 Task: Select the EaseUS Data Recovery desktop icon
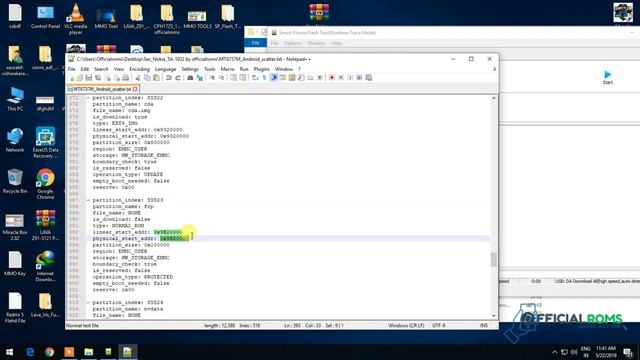point(45,142)
